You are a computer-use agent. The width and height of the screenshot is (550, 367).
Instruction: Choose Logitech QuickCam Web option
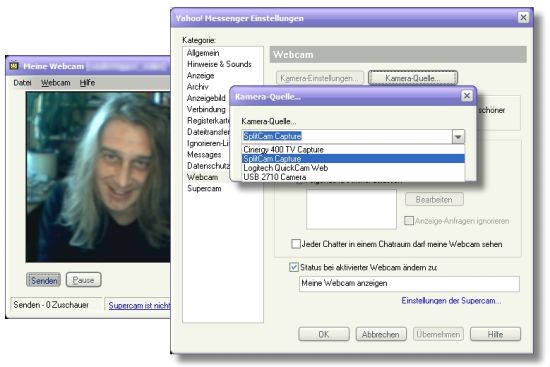(353, 168)
